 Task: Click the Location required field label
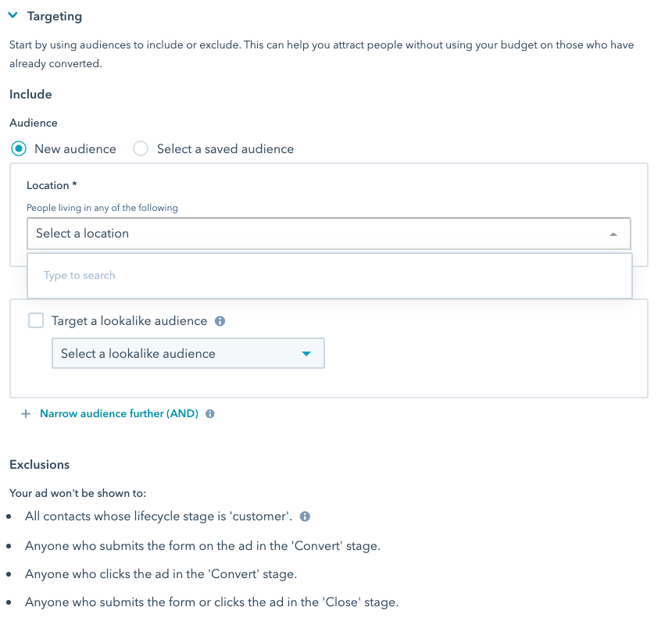point(52,185)
